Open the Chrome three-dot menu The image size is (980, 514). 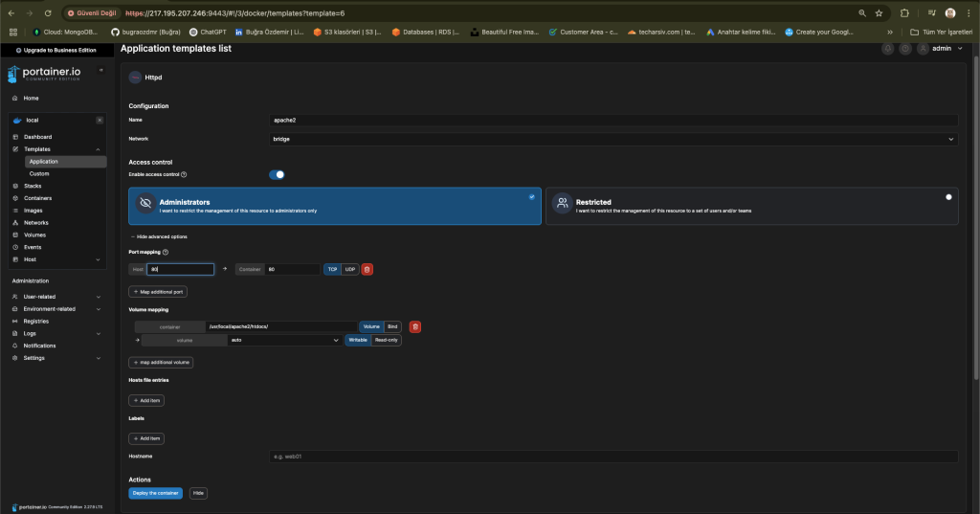(969, 13)
